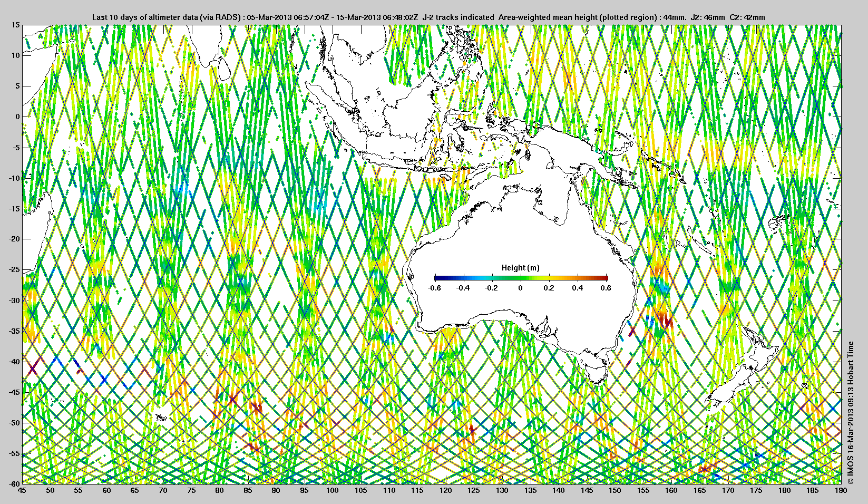Image resolution: width=868 pixels, height=504 pixels.
Task: Click the "44mm." mean height value
Action: click(675, 17)
